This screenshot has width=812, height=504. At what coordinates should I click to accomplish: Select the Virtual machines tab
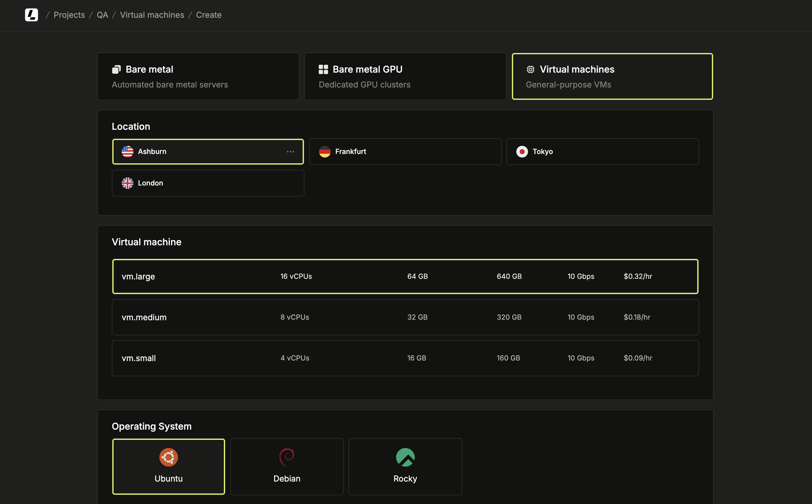tap(612, 76)
